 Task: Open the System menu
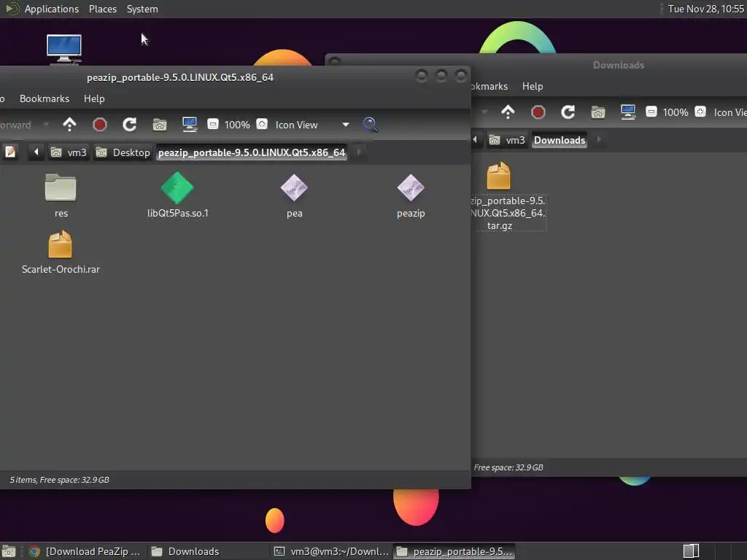(x=142, y=9)
